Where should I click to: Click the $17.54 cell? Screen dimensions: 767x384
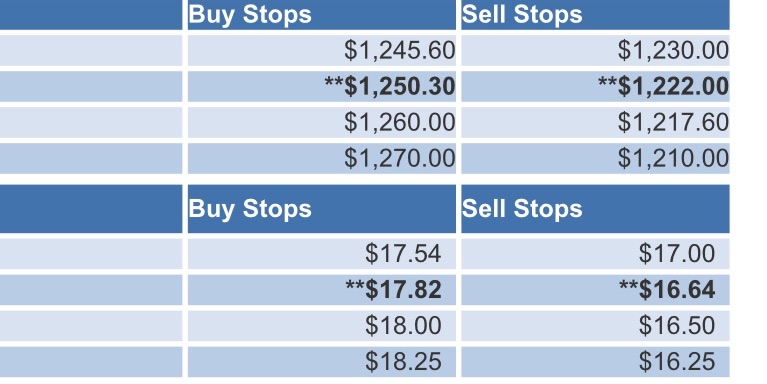click(x=321, y=254)
